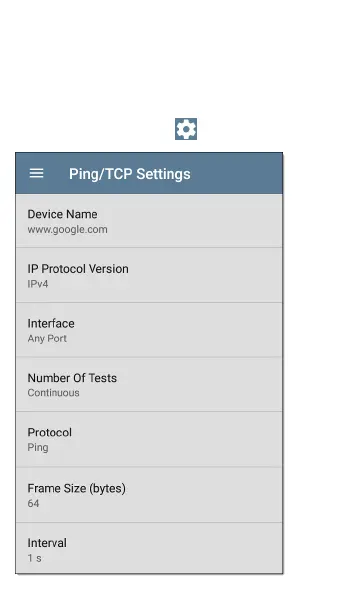Open the Number Of Tests setting
This screenshot has height=612, width=360.
coord(149,384)
